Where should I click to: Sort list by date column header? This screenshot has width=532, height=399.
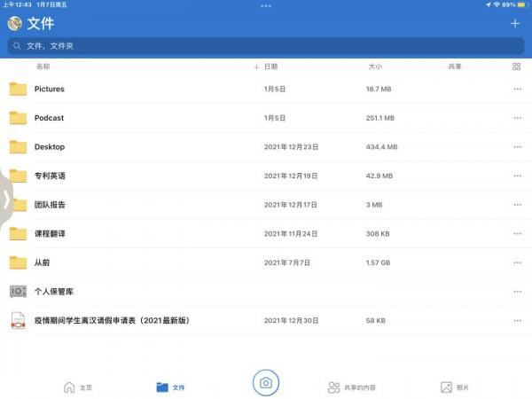click(x=270, y=66)
